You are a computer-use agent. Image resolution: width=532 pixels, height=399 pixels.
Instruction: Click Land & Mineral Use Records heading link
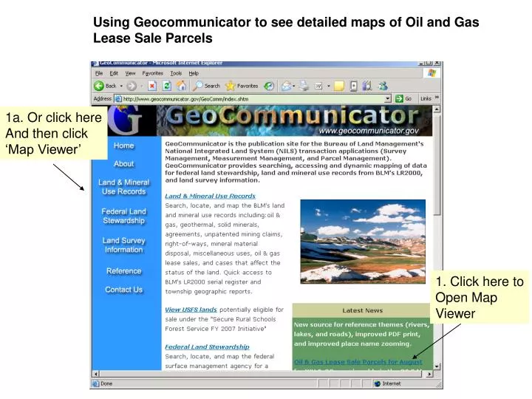(210, 196)
